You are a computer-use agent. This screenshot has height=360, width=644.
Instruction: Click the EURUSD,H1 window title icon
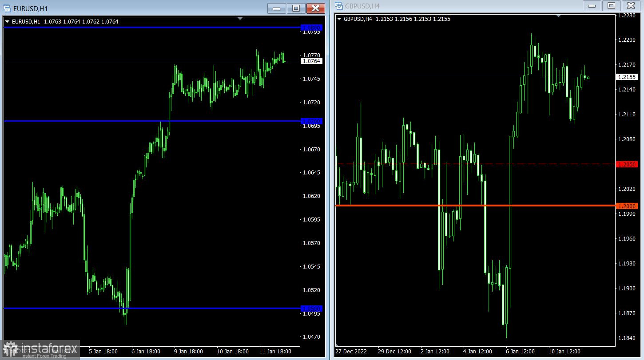pyautogui.click(x=8, y=8)
